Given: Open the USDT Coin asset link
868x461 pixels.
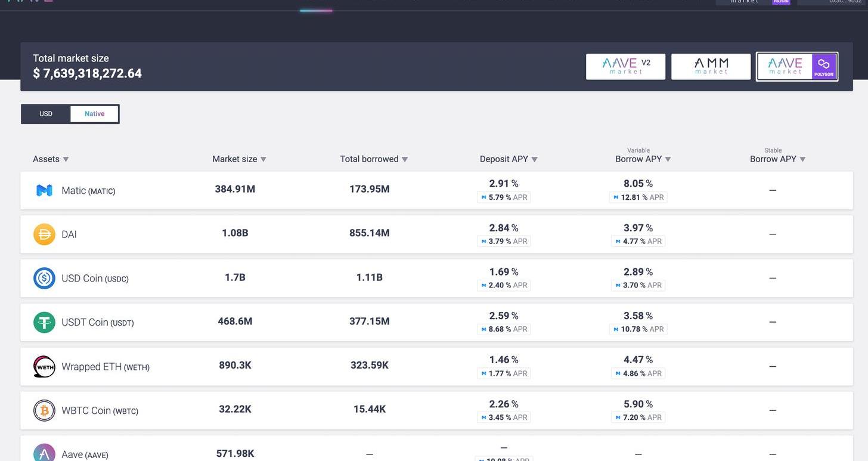Looking at the screenshot, I should (x=97, y=323).
